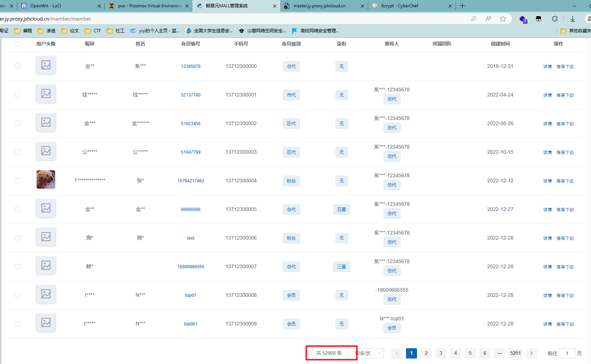The image size is (591, 364).
Task: Click the password key icon in address bar
Action: click(x=474, y=19)
